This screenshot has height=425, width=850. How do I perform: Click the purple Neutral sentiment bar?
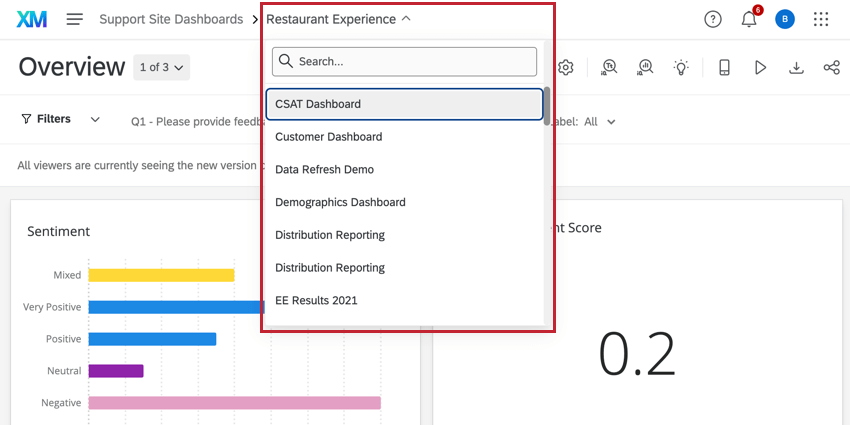coord(115,371)
